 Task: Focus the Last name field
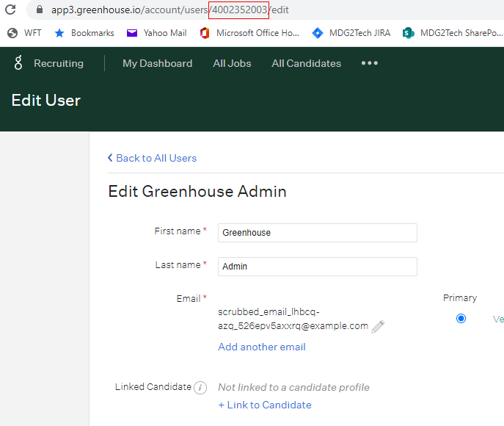pos(318,267)
